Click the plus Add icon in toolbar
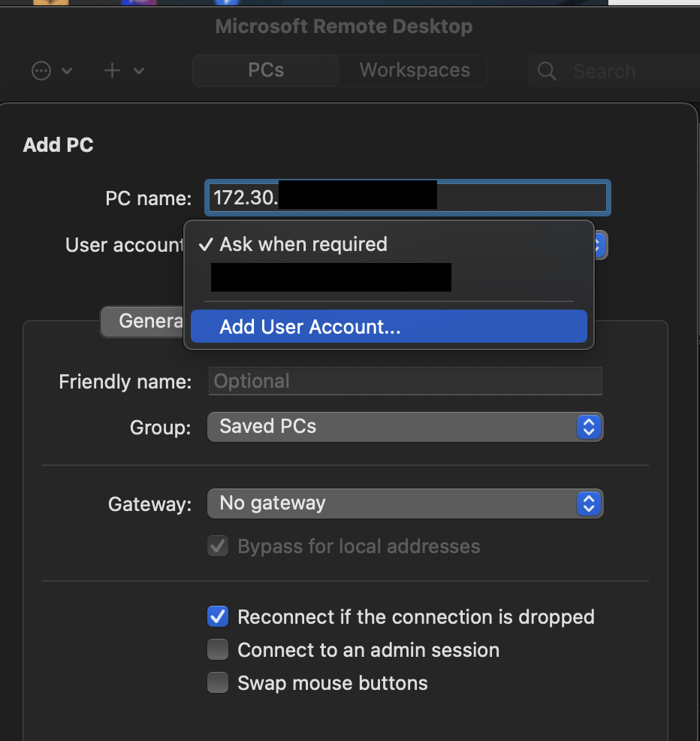The image size is (700, 741). click(112, 71)
